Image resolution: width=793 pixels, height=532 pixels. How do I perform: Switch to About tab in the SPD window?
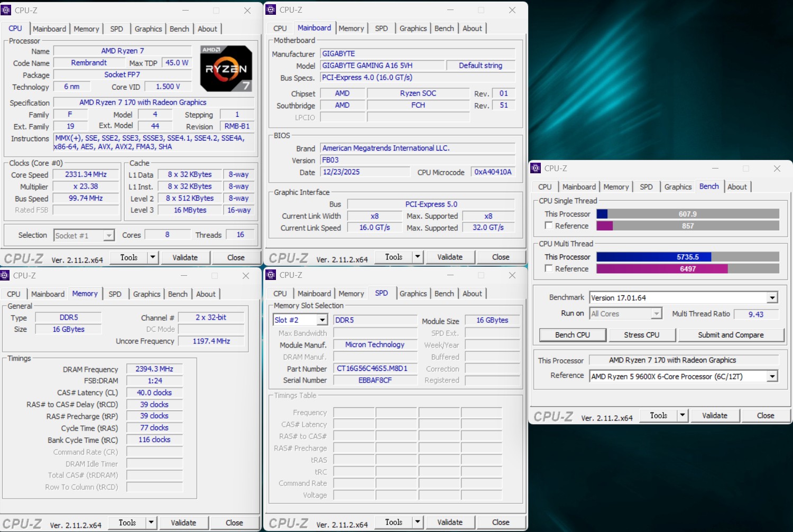(x=472, y=294)
